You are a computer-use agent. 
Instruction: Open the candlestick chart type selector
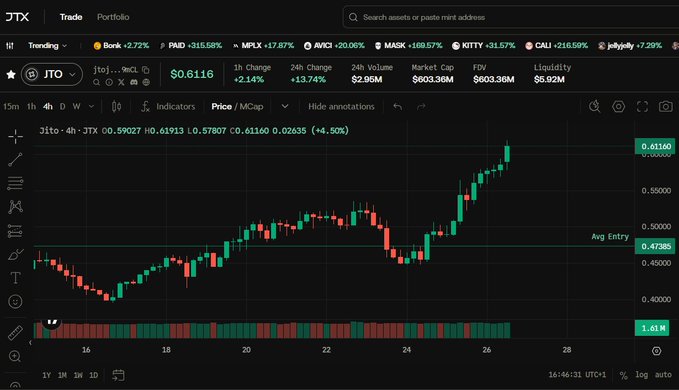pyautogui.click(x=116, y=106)
